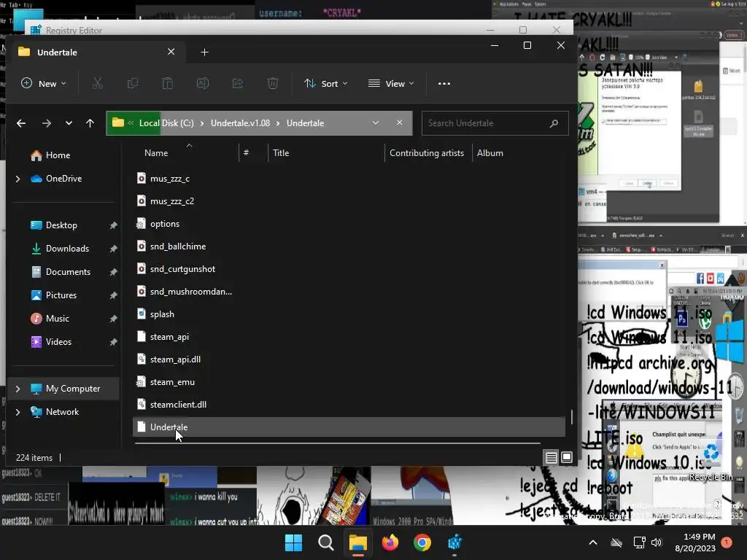Click the Paste clipboard icon

pos(167,83)
